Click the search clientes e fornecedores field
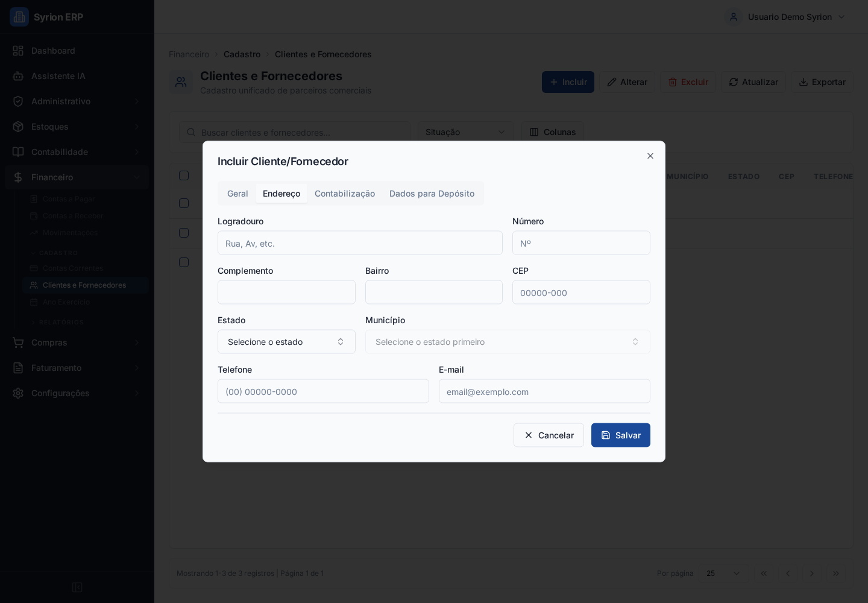 295,132
